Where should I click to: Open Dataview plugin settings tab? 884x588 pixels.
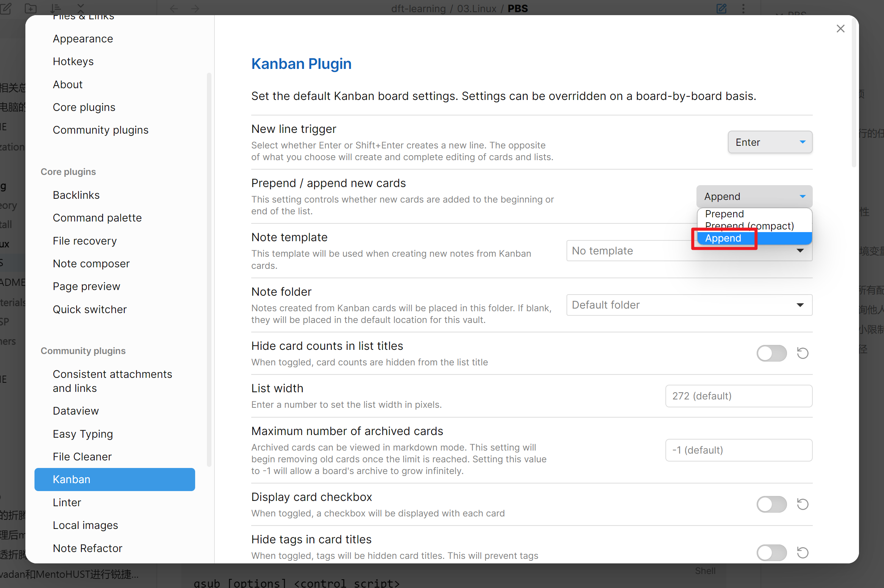[76, 411]
